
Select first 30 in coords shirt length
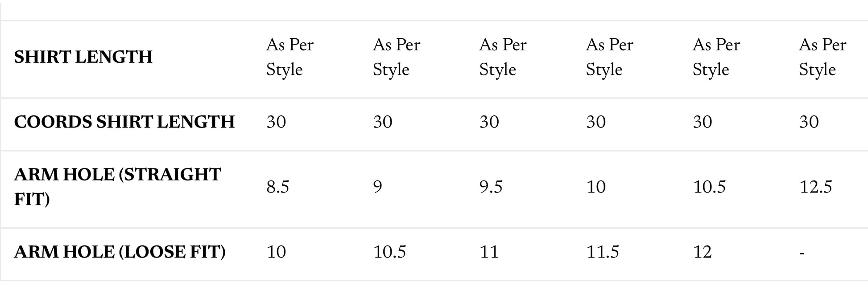click(276, 122)
